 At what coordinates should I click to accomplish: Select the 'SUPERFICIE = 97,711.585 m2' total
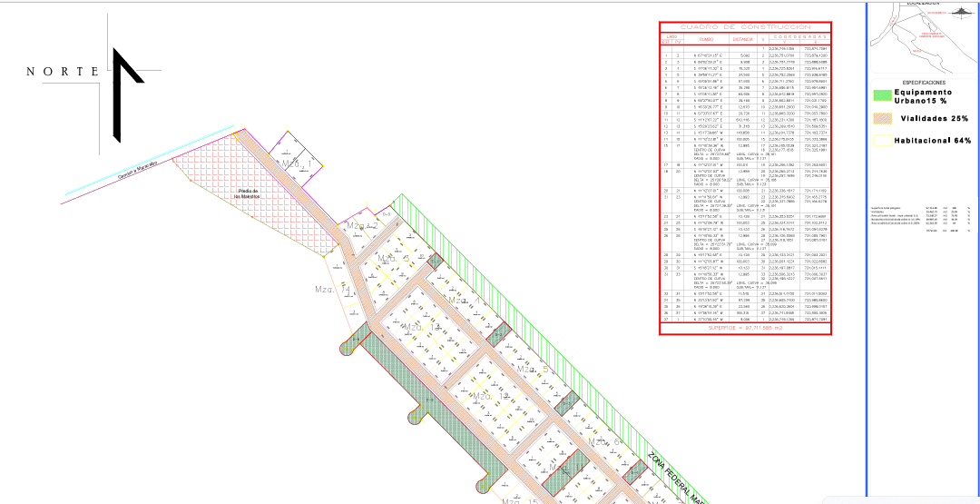745,327
